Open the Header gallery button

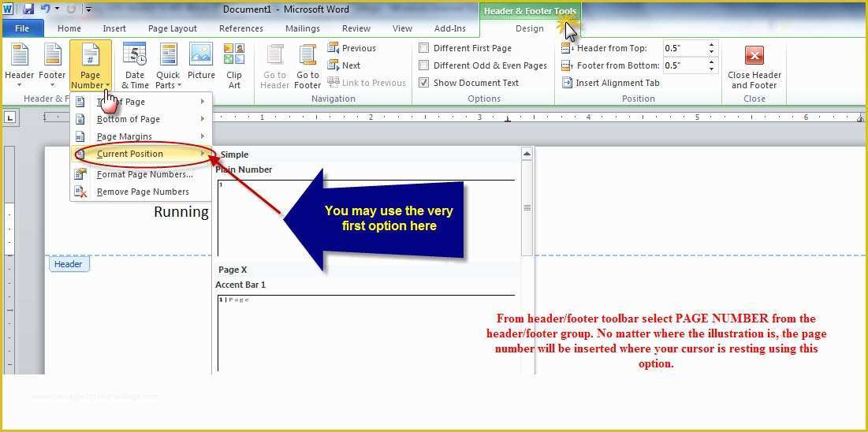pos(20,65)
